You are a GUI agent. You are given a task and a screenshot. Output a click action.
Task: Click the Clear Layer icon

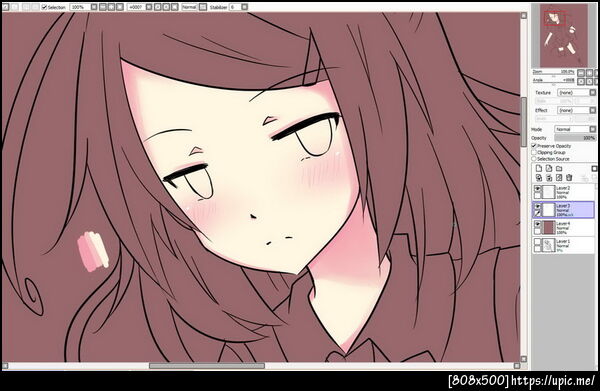(559, 178)
